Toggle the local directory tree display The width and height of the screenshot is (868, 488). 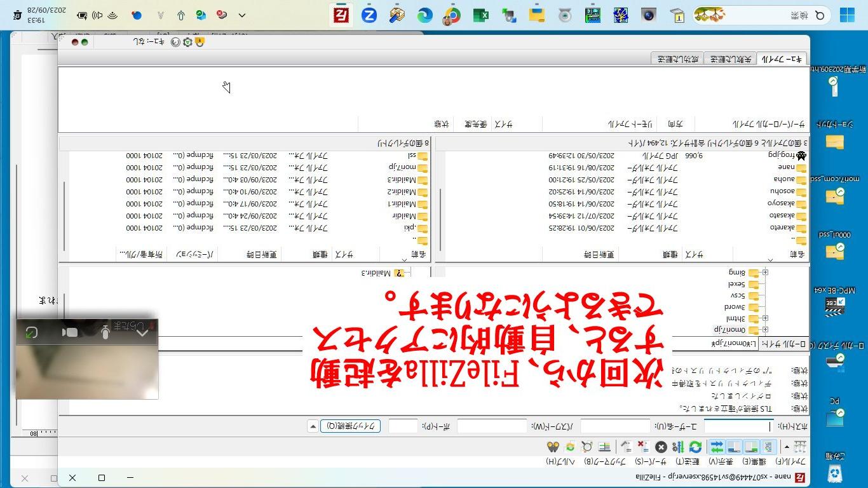click(x=751, y=447)
